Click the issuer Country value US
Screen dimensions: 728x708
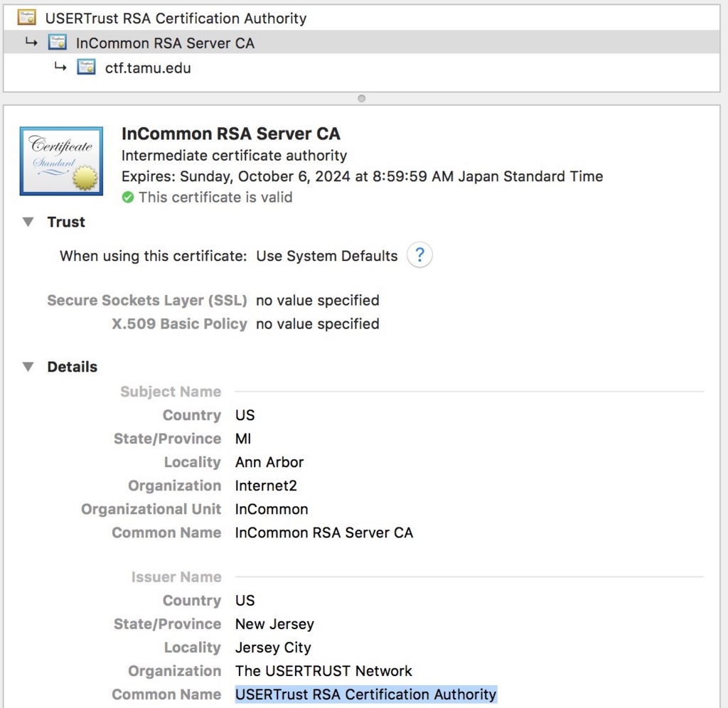click(x=245, y=600)
